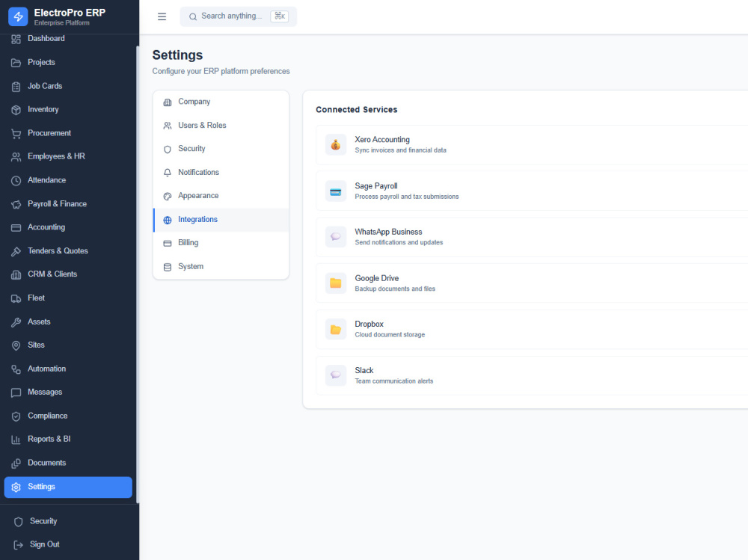Open Appearance settings tab
Screen dimensions: 748x560
(x=221, y=196)
